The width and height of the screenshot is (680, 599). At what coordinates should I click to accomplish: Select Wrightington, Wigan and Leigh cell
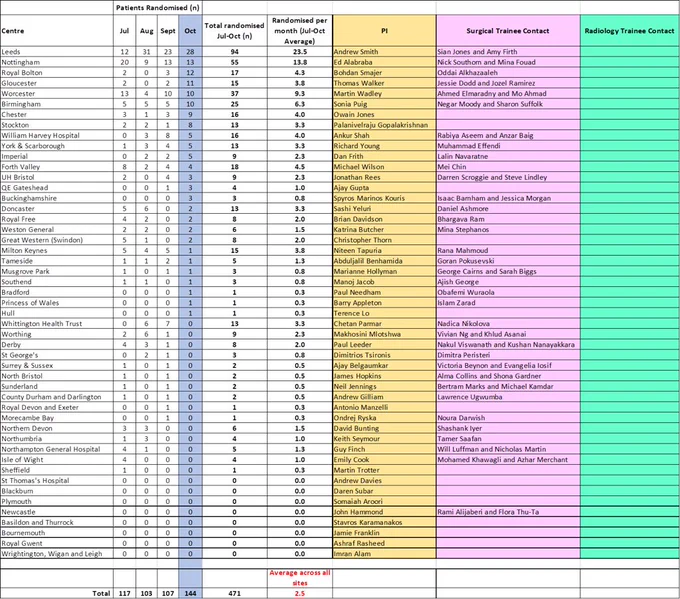coord(57,553)
